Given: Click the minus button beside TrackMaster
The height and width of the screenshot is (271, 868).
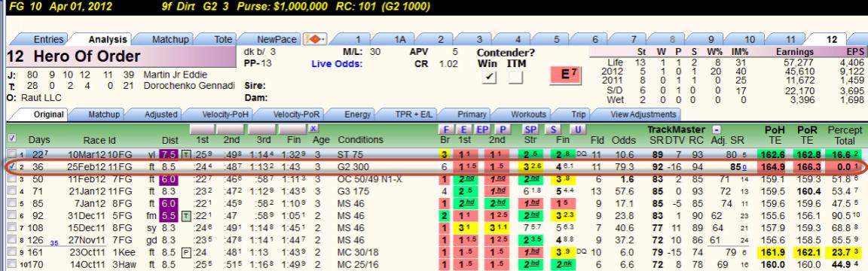Looking at the screenshot, I should (717, 129).
